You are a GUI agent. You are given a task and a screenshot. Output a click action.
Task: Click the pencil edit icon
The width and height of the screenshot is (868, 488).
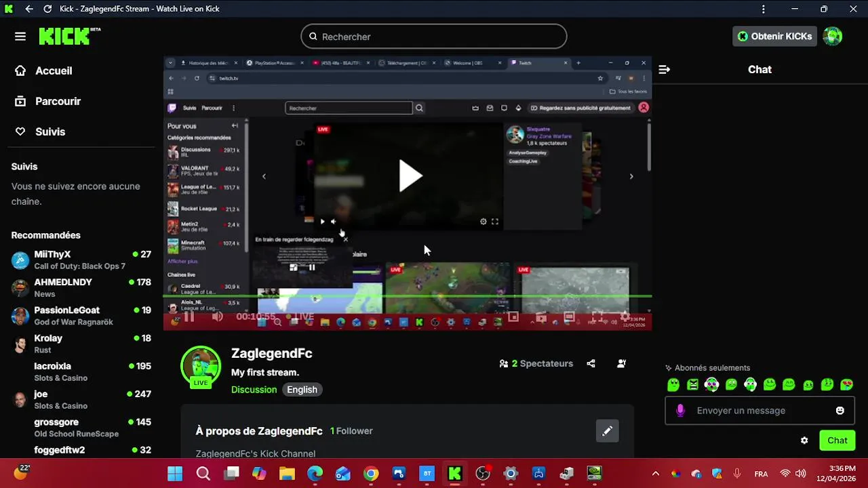click(607, 430)
